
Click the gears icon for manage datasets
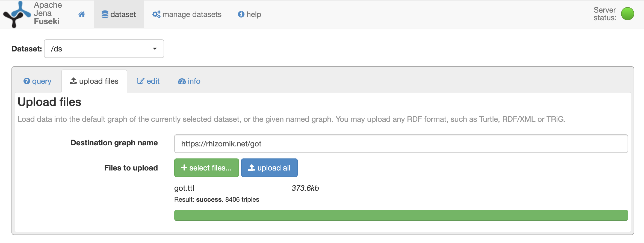click(156, 14)
